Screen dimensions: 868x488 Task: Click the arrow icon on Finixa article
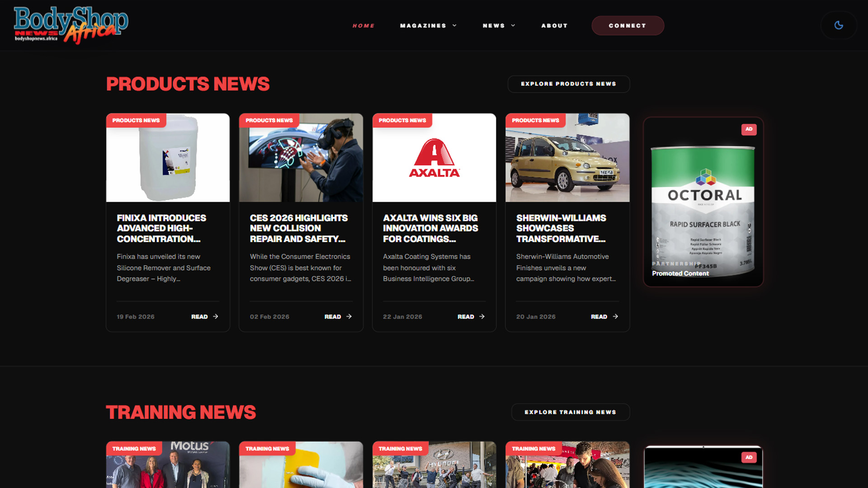pos(216,316)
